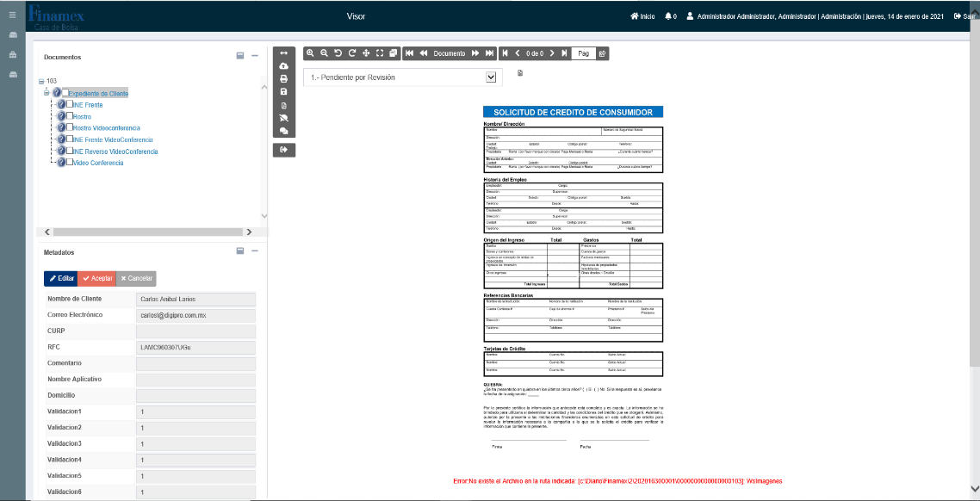Viewport: 980px width, 501px height.
Task: Go to Inicio in the top bar
Action: pyautogui.click(x=642, y=16)
